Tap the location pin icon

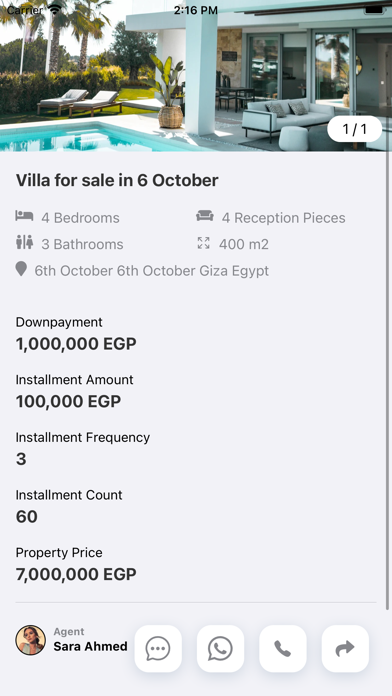point(21,269)
